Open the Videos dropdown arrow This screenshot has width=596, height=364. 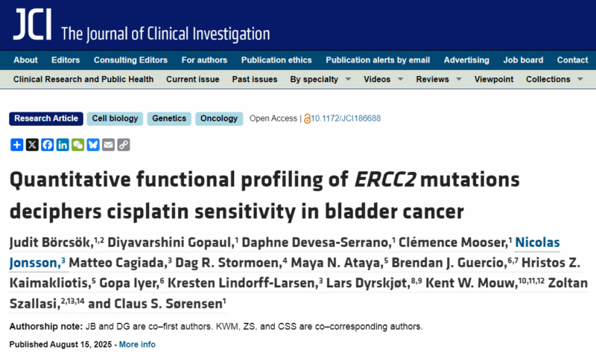tap(400, 80)
